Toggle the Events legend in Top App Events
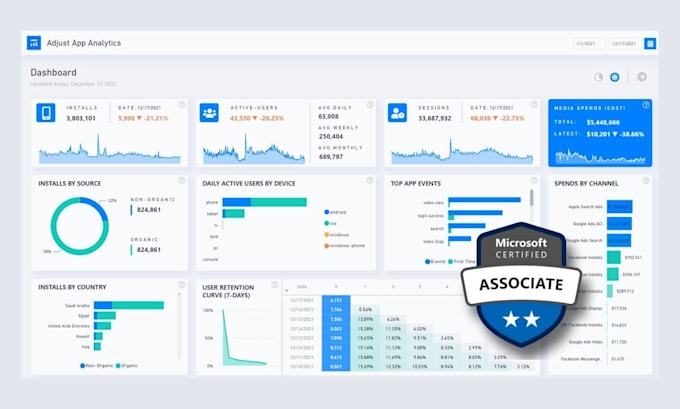Viewport: 680px width, 409px height. (x=435, y=262)
